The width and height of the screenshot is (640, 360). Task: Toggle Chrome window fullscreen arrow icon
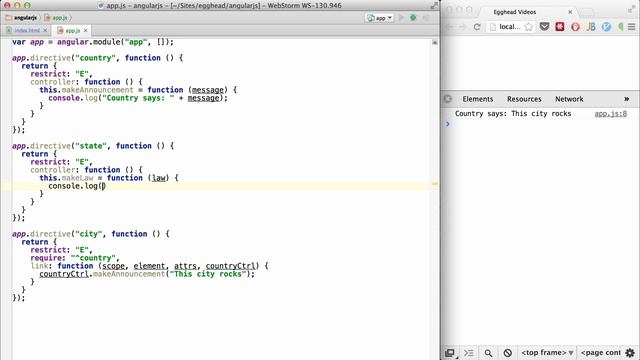click(632, 9)
